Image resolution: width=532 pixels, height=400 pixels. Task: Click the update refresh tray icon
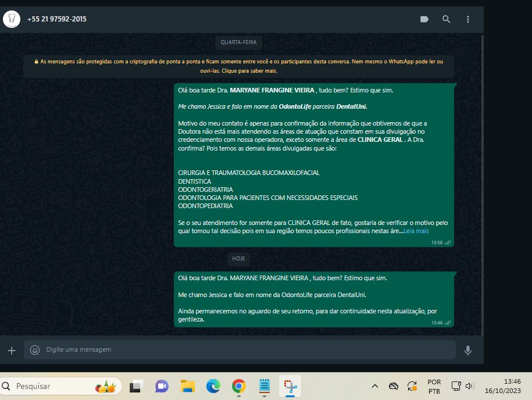[412, 386]
